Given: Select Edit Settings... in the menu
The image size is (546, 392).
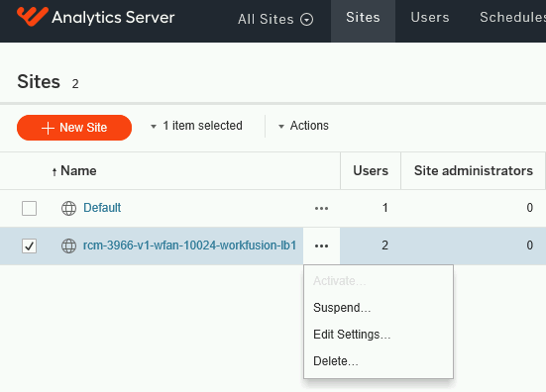Looking at the screenshot, I should tap(352, 335).
